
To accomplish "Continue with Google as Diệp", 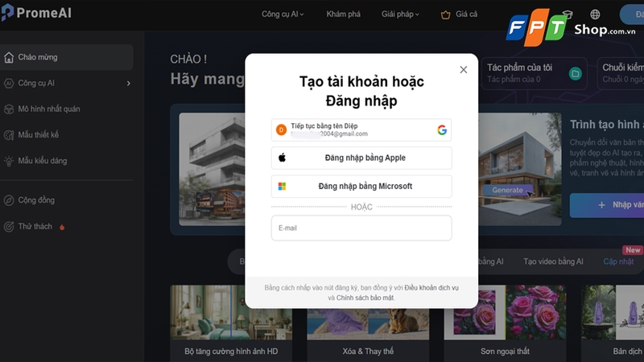I will click(361, 130).
